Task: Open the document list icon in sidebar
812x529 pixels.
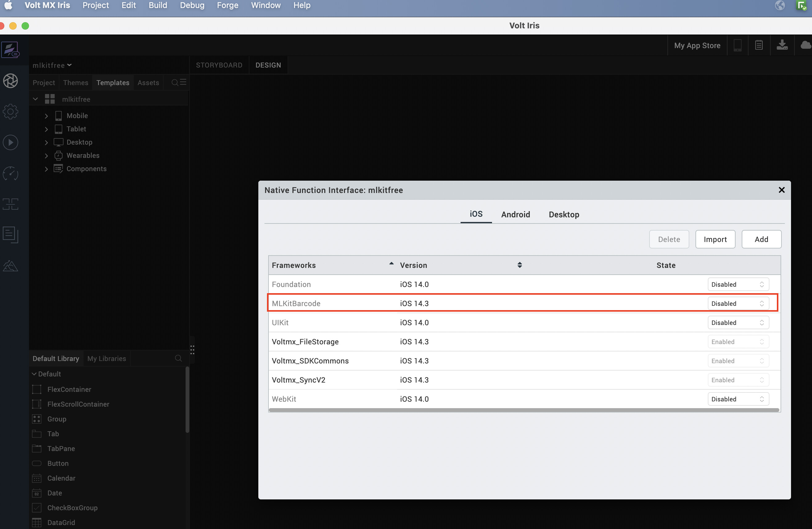Action: 10,235
